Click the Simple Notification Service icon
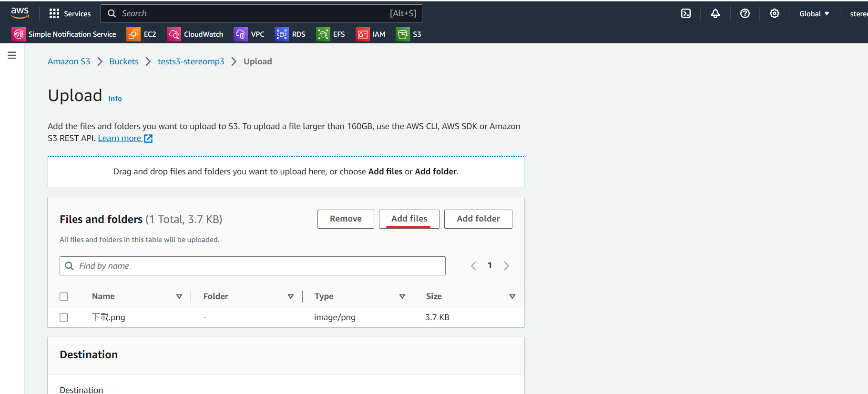The height and width of the screenshot is (394, 868). click(x=19, y=34)
